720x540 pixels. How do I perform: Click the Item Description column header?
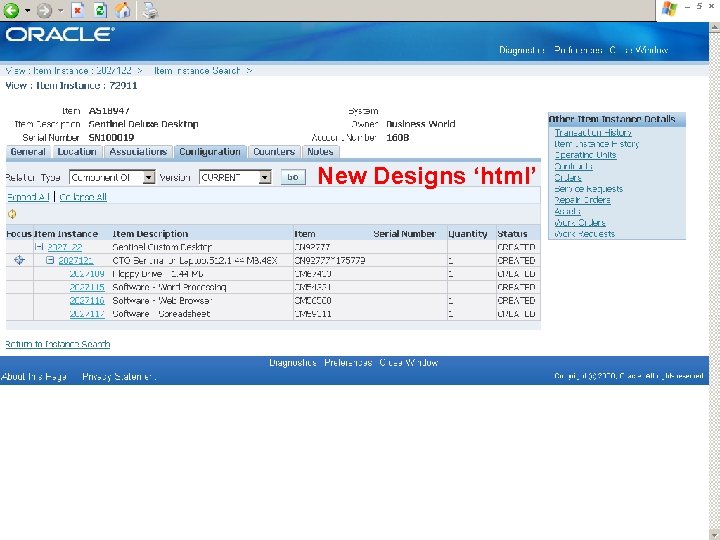150,234
